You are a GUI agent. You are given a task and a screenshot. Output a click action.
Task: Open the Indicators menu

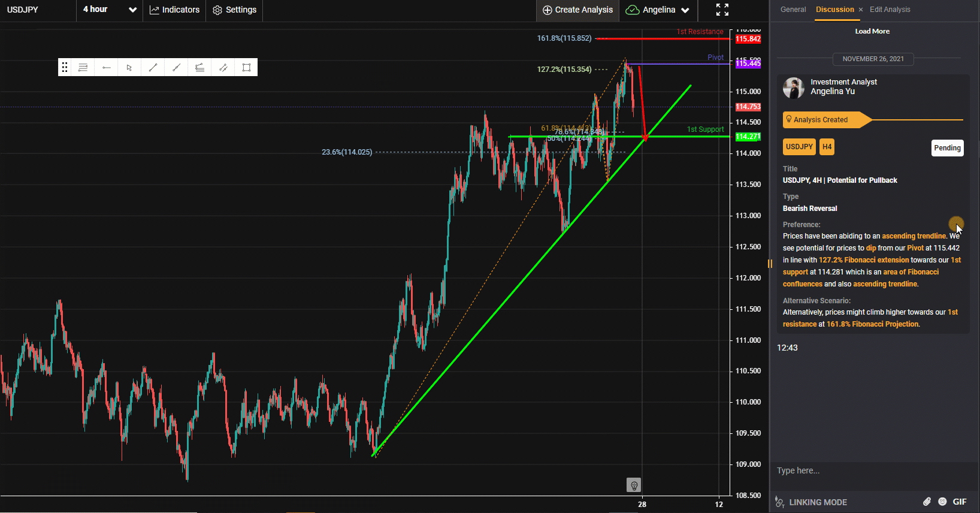coord(174,10)
